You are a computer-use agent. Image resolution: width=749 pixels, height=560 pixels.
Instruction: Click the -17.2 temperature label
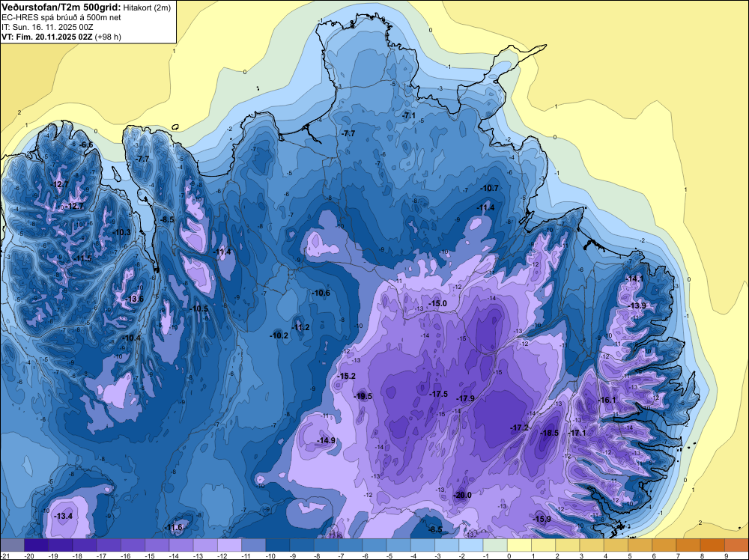[520, 427]
